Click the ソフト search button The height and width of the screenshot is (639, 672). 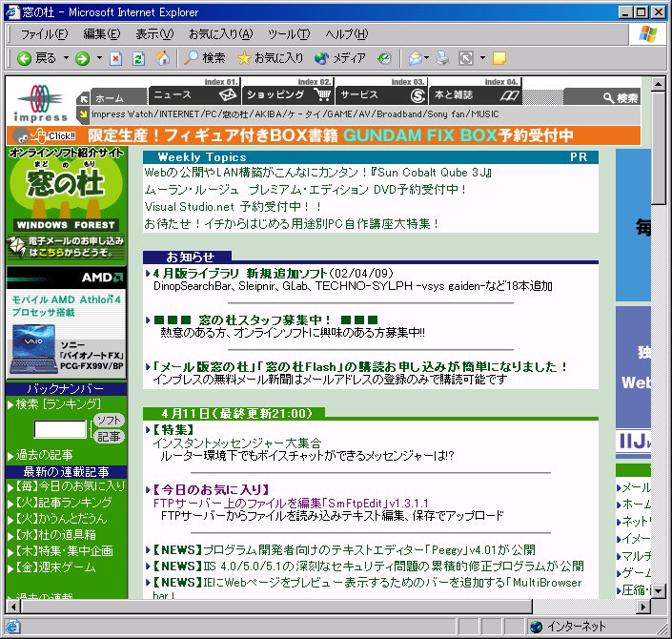point(109,420)
